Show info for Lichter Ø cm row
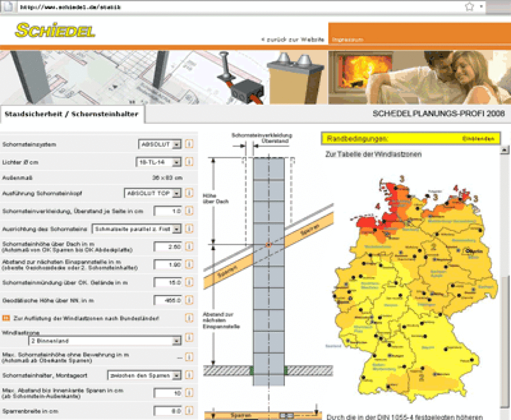The width and height of the screenshot is (511, 420). point(189,162)
